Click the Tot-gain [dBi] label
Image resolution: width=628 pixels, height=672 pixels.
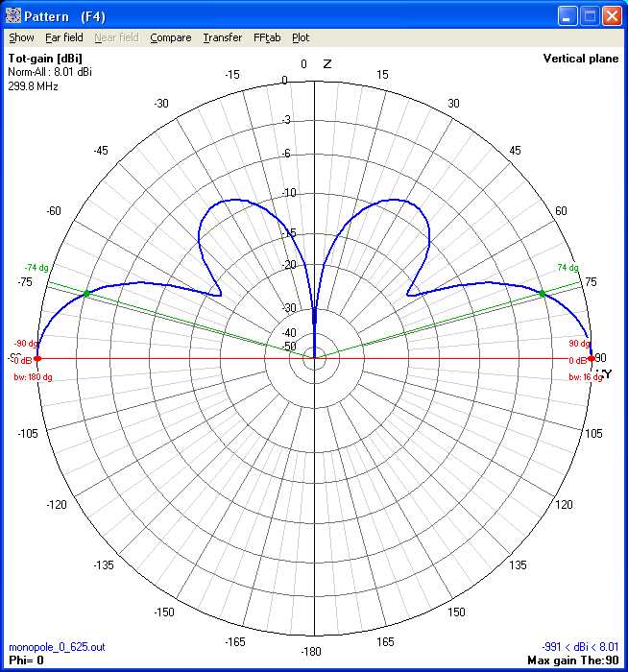[44, 60]
